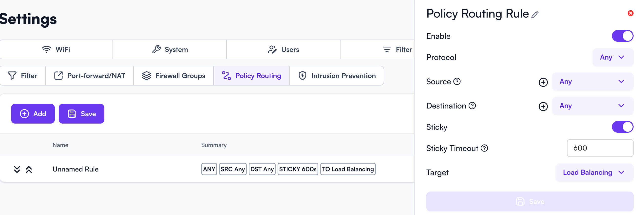Open the Intrusion Prevention tab
Viewport: 644px width, 215px height.
click(x=337, y=76)
